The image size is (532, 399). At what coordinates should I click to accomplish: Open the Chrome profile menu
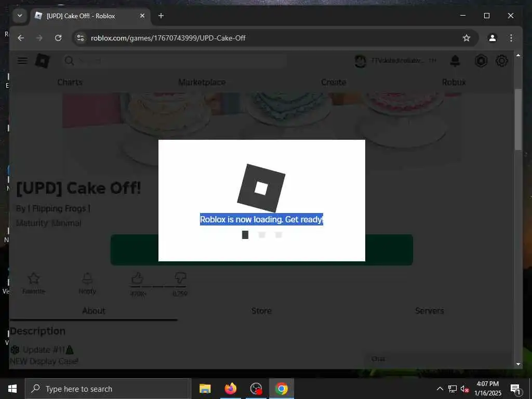pyautogui.click(x=493, y=38)
